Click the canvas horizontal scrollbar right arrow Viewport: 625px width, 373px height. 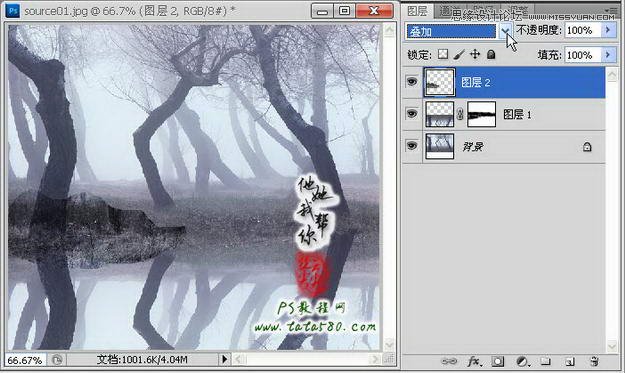[374, 359]
